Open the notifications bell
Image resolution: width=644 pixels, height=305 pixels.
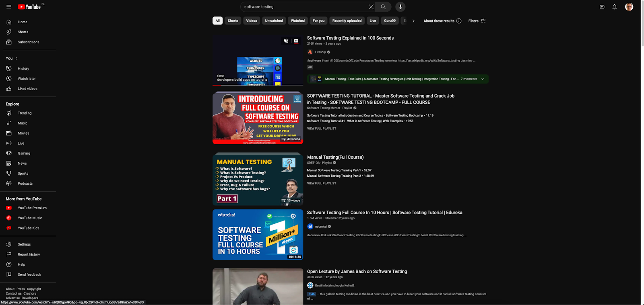(x=614, y=7)
